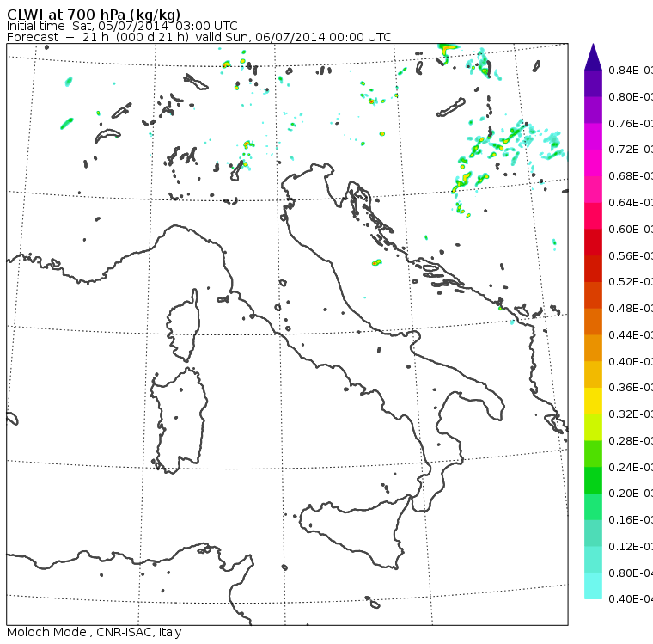Click the bright green swatch between 0.20E-03 and 0.24E-03
This screenshot has height=644, width=653.
pos(593,480)
